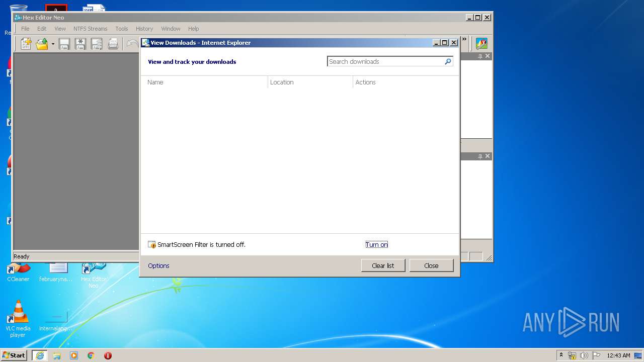The width and height of the screenshot is (644, 362).
Task: Click the SmartScreen Filter warning shield icon
Action: [152, 245]
